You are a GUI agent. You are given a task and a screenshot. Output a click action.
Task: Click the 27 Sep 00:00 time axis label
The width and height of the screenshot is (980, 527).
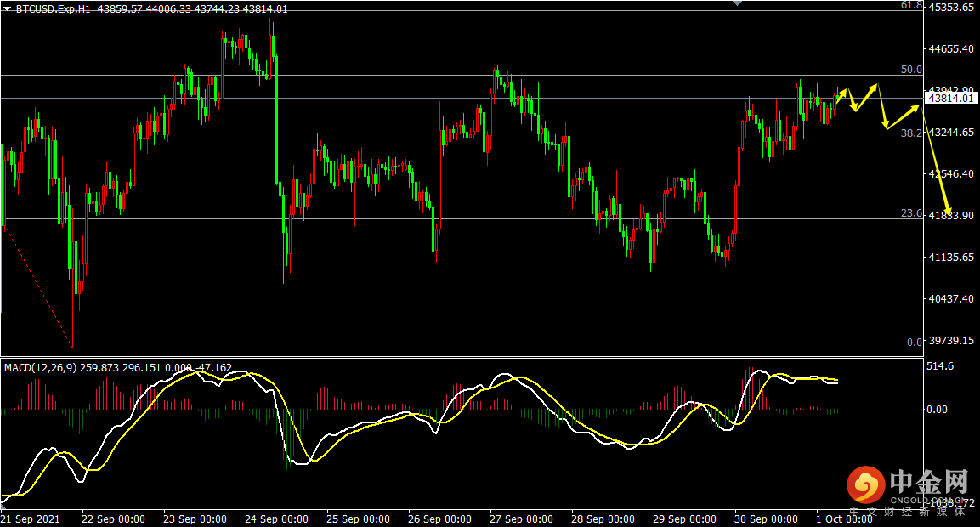pos(520,518)
